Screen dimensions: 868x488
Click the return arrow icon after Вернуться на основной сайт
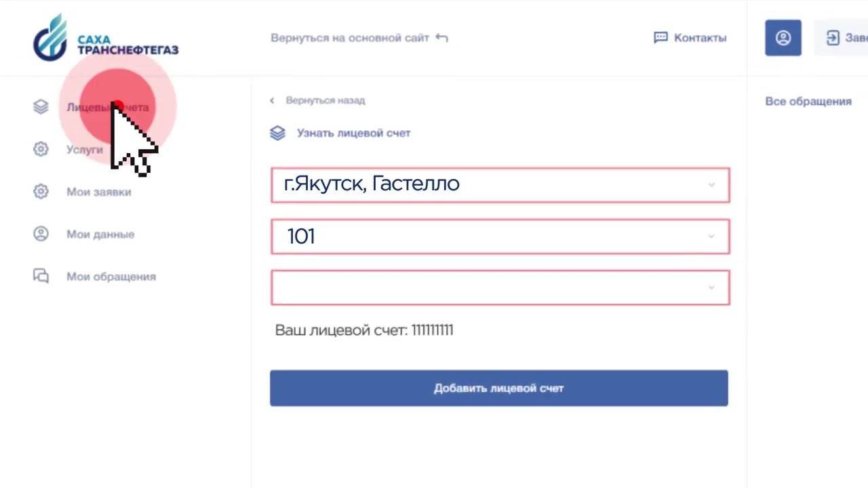pos(441,38)
